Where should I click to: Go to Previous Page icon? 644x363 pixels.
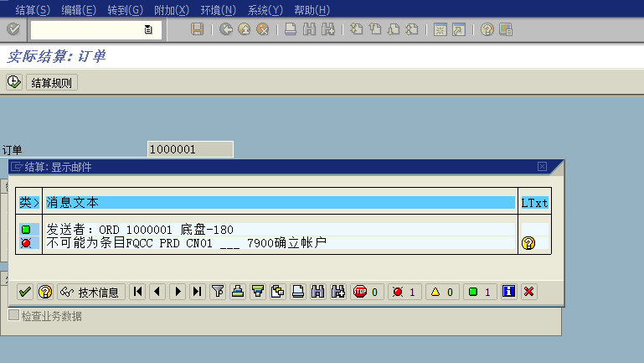click(375, 29)
